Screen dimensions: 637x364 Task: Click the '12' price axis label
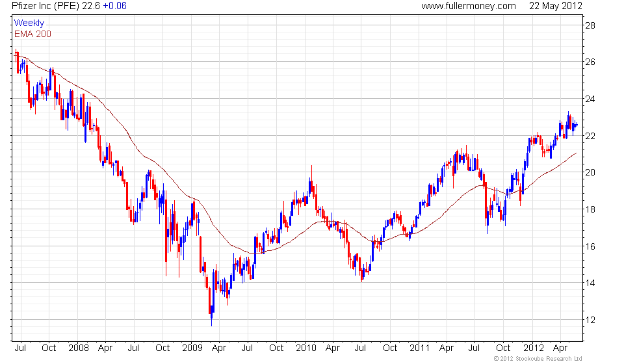[590, 320]
